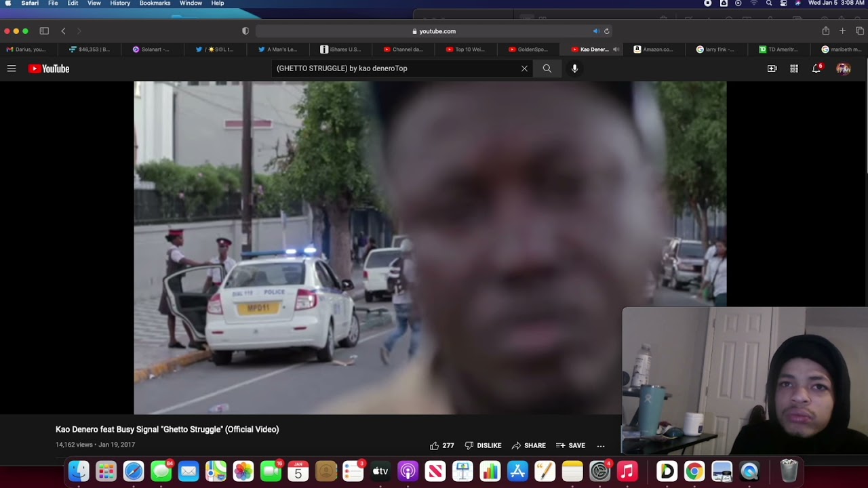Open System Preferences from the Dock
Image resolution: width=868 pixels, height=488 pixels.
click(x=599, y=471)
